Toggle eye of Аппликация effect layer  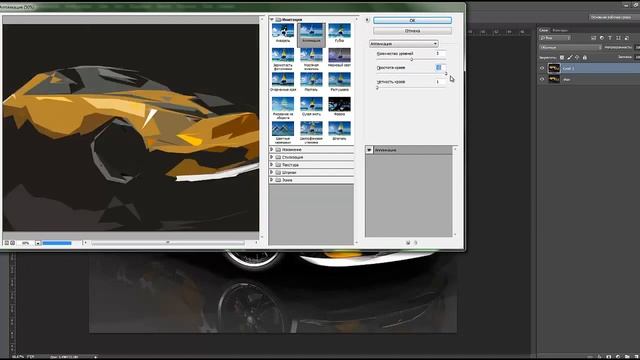[369, 150]
